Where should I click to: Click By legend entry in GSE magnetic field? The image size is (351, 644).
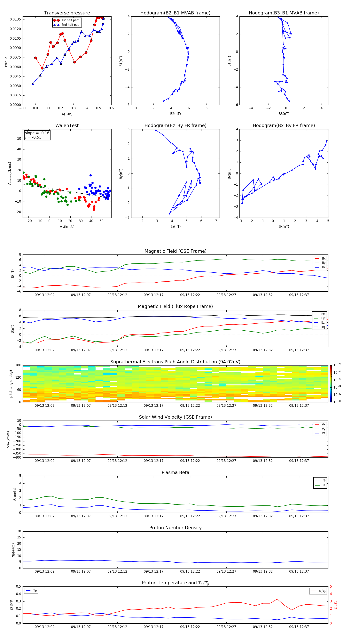(x=320, y=263)
